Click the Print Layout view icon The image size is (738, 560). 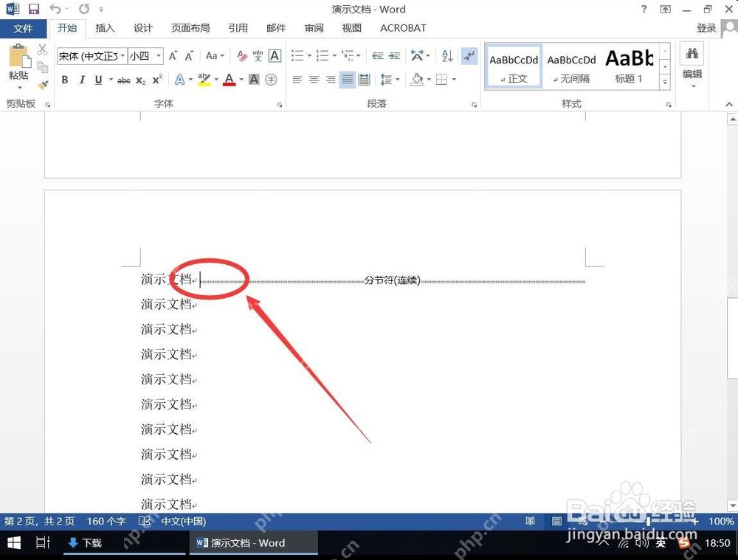[x=556, y=521]
